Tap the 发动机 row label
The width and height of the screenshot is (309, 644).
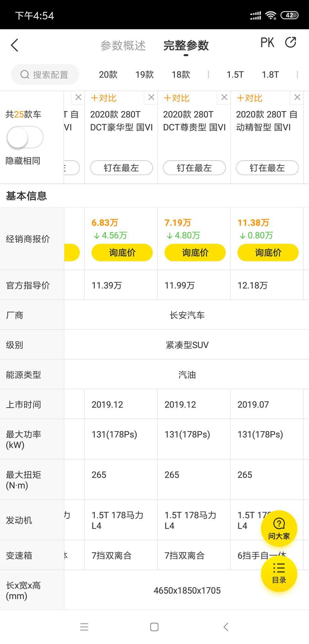[19, 520]
